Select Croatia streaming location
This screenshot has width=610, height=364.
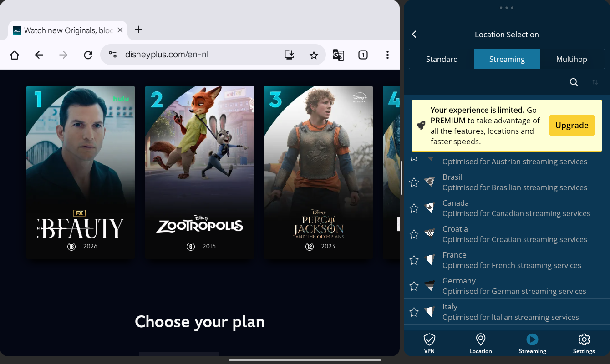click(x=507, y=234)
